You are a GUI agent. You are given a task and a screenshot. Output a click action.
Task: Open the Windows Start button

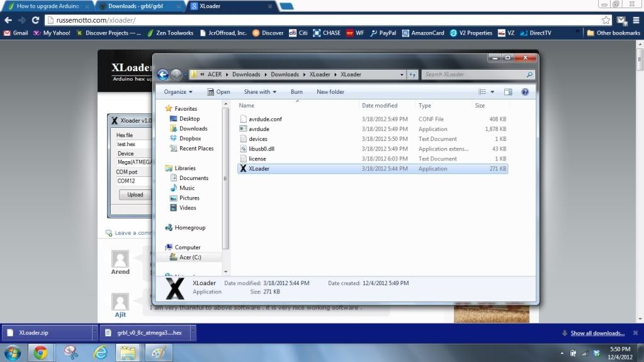click(13, 353)
